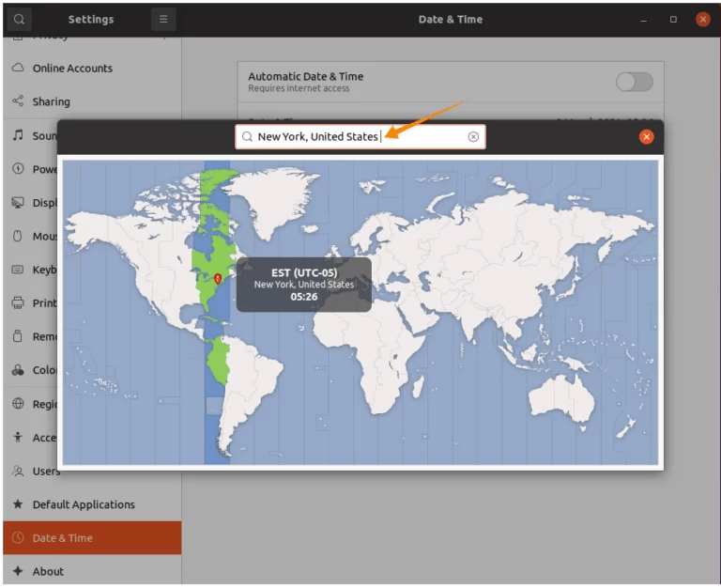Close the Settings window
Viewport: 721px width, 588px height.
point(702,20)
